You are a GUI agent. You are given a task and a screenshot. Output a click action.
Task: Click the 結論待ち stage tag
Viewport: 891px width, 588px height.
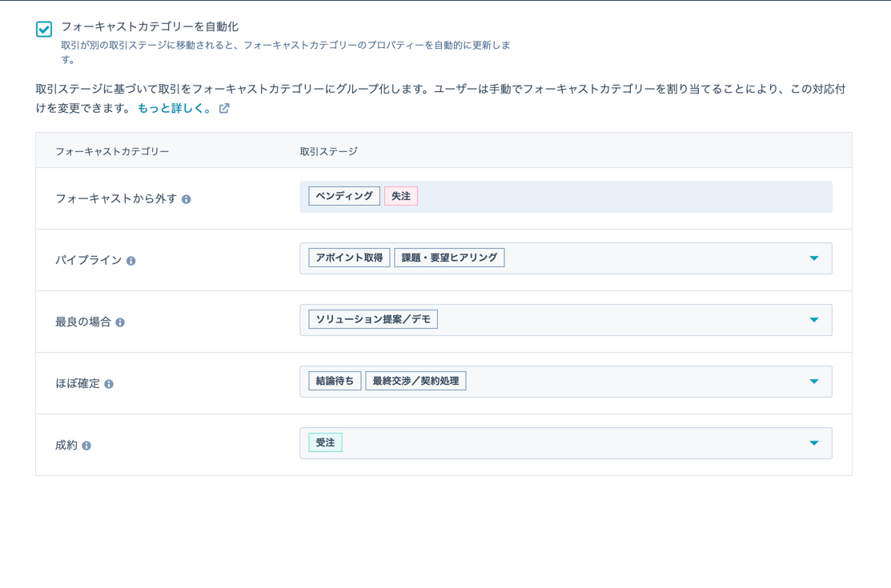(x=335, y=381)
